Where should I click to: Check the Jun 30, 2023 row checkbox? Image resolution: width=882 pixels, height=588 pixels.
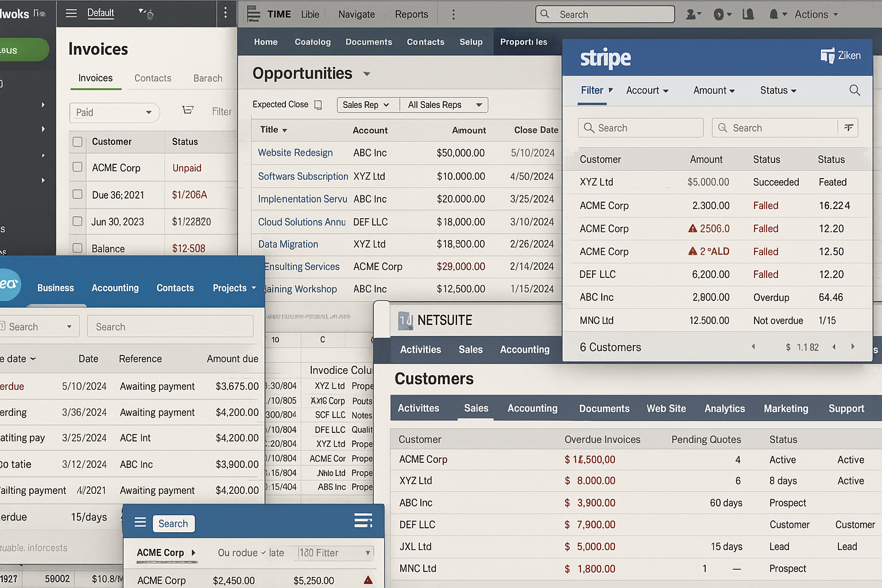[78, 221]
